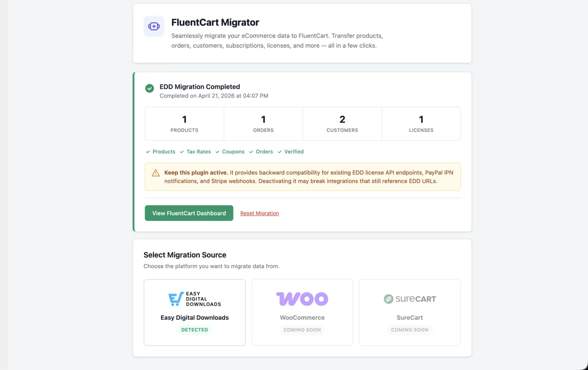Select the Orders count stat box

pyautogui.click(x=263, y=124)
